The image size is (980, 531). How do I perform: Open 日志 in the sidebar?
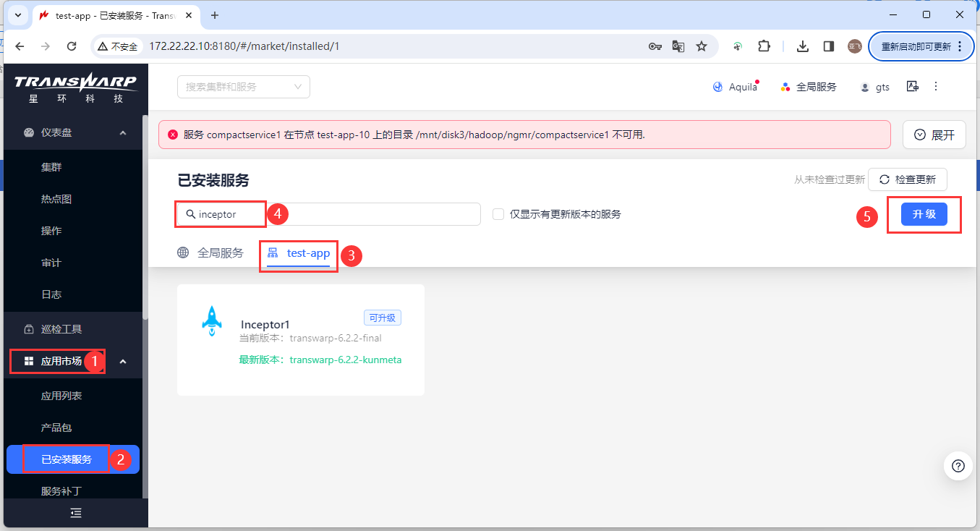click(51, 294)
